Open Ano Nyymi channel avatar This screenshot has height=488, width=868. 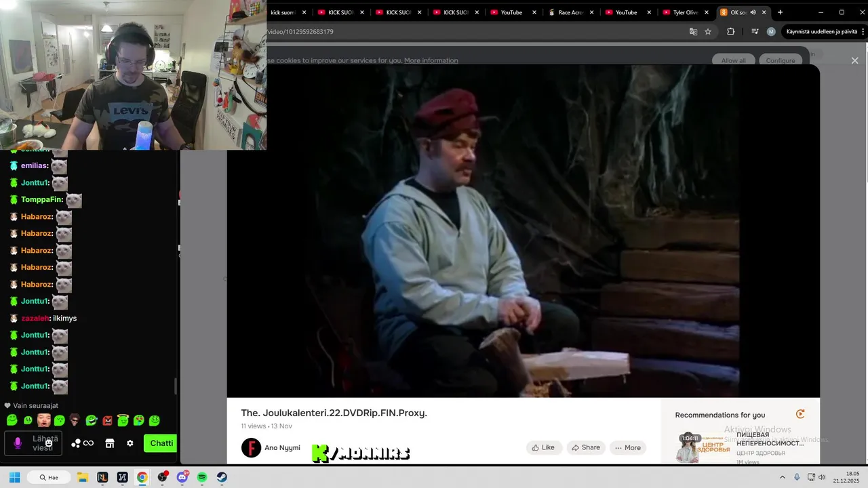click(251, 448)
